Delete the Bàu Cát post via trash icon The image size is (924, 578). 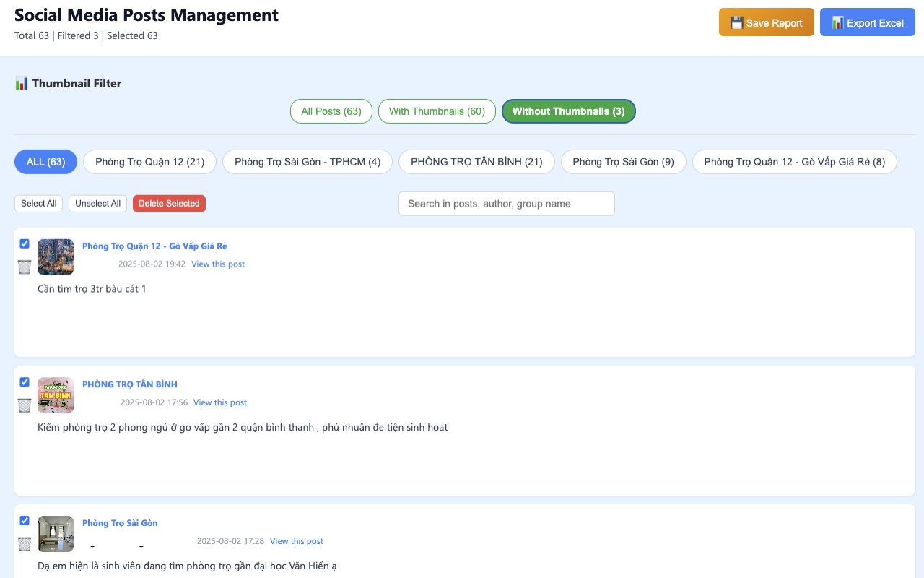25,267
